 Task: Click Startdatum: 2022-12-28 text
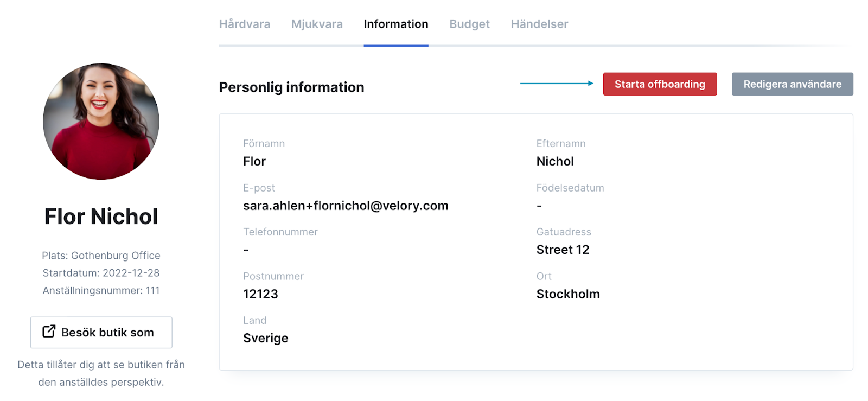tap(101, 273)
